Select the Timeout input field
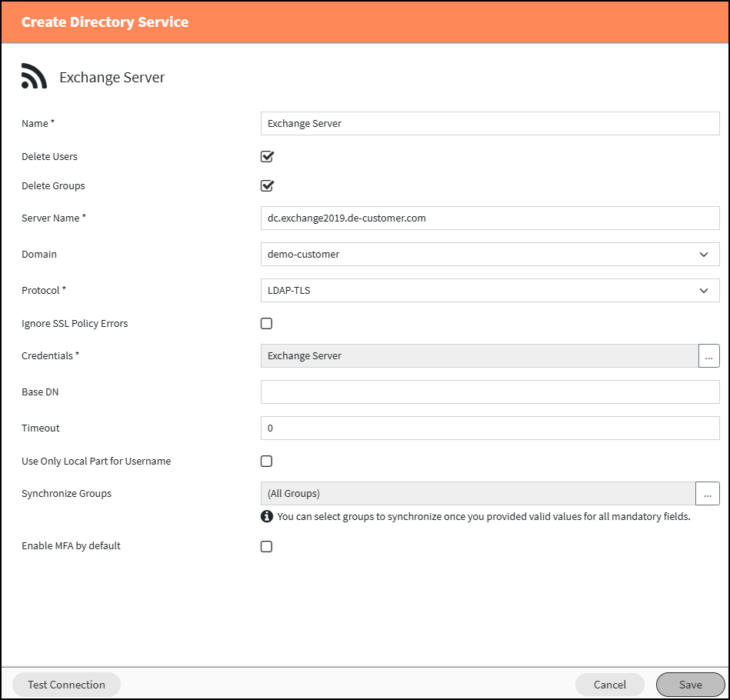This screenshot has width=730, height=700. point(490,428)
